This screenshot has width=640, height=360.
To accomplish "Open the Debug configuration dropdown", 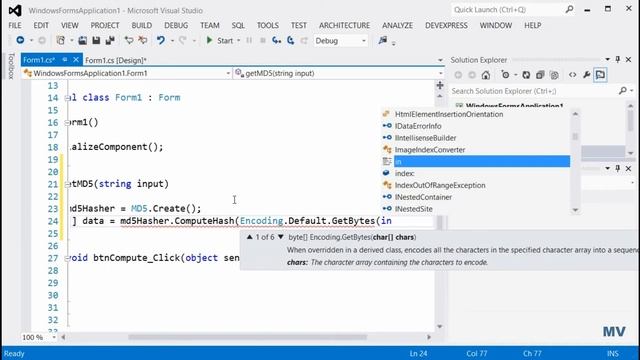I will [364, 41].
